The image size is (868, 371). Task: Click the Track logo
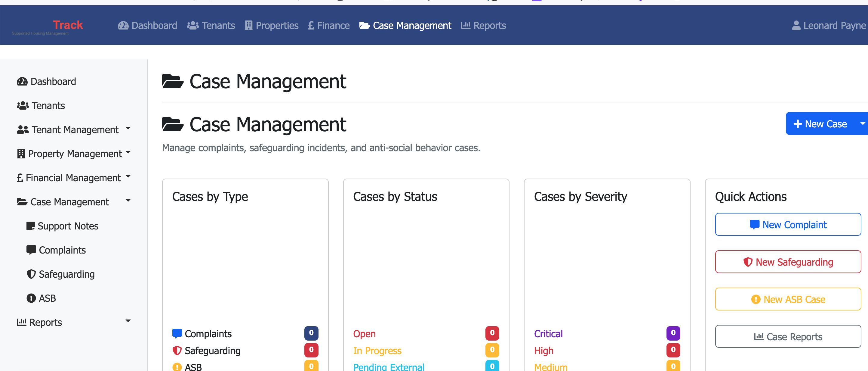[x=67, y=25]
